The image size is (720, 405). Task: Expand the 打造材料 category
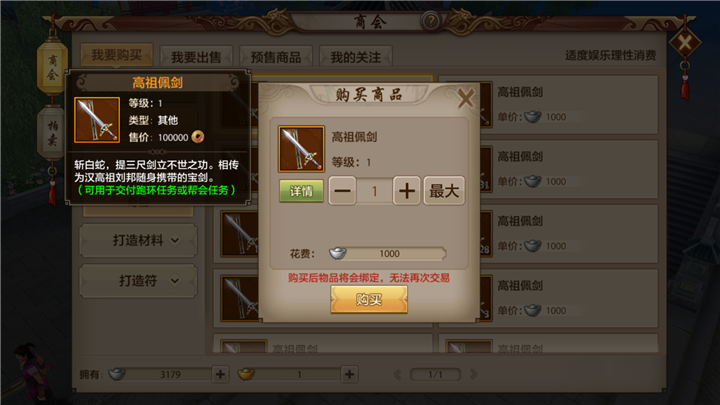138,240
